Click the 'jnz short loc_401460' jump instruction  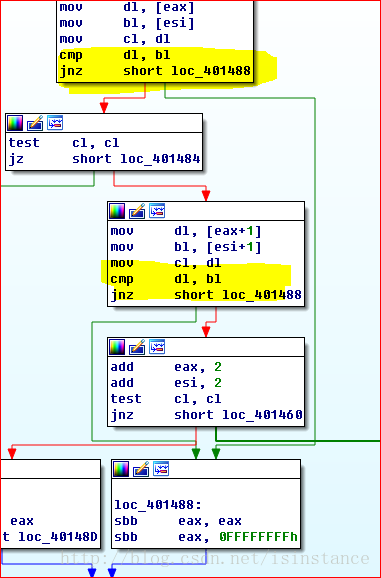[206, 415]
